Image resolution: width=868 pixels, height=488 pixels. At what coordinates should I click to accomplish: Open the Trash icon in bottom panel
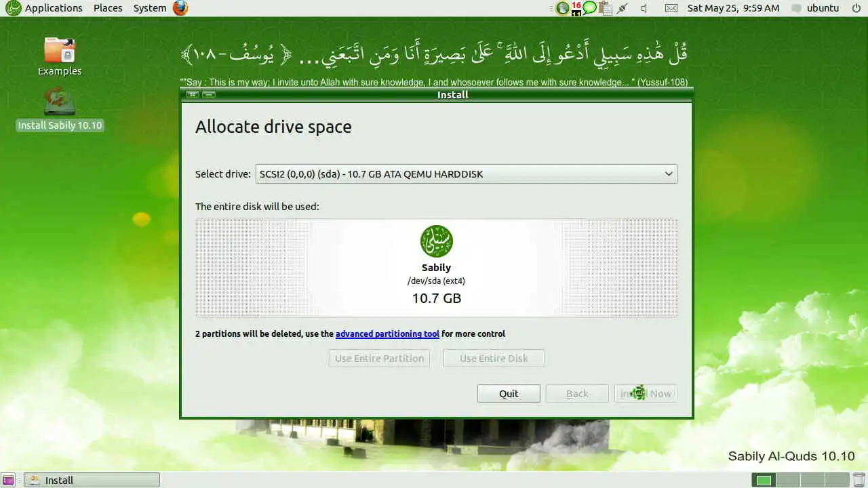[x=858, y=481]
